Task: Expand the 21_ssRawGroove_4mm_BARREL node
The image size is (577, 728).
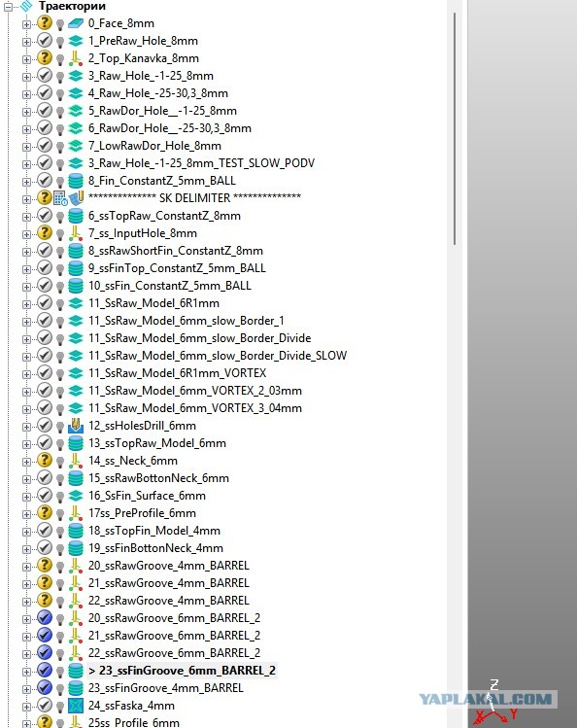Action: point(26,584)
